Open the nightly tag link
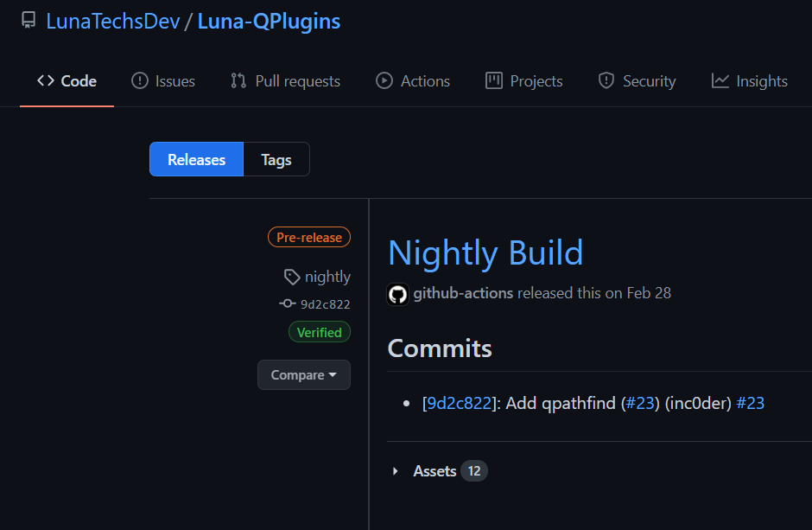 [x=327, y=277]
